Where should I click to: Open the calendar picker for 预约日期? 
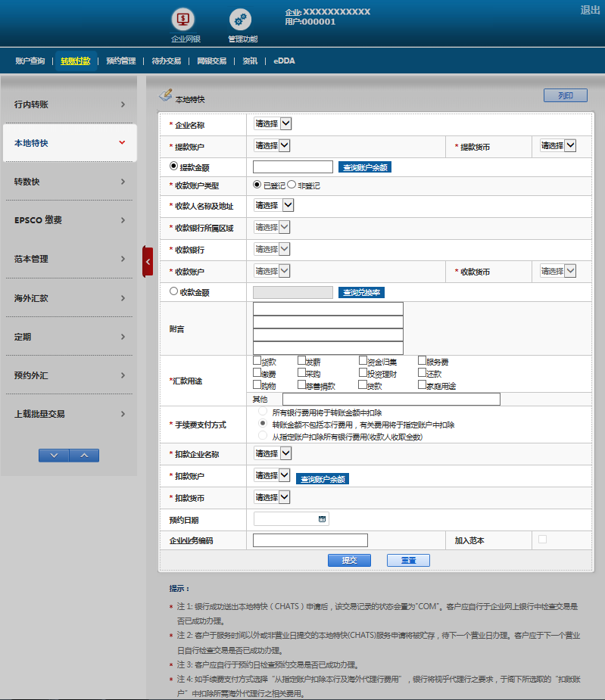[323, 519]
